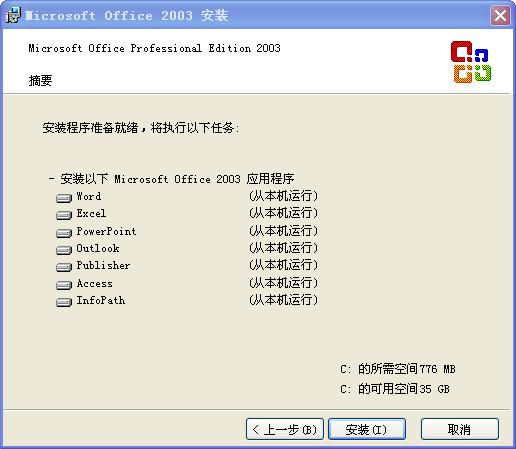Select the PowerPoint entry
Screen dimensions: 516x449
[x=106, y=231]
